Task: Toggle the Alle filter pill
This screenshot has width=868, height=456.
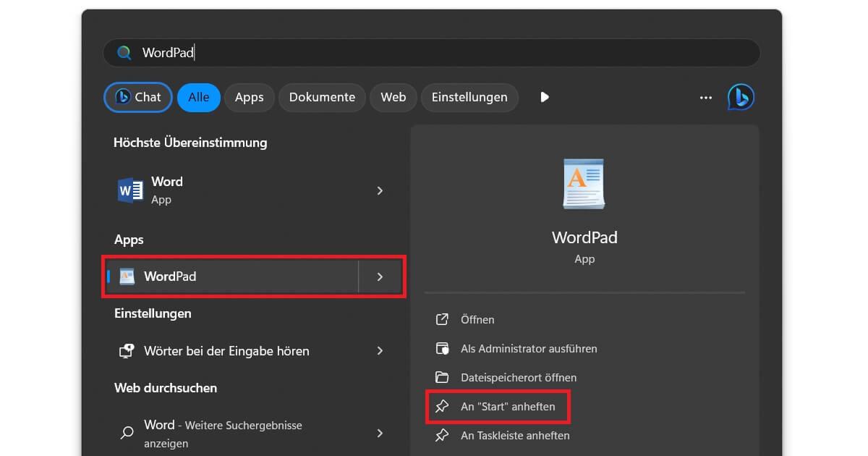Action: coord(198,97)
